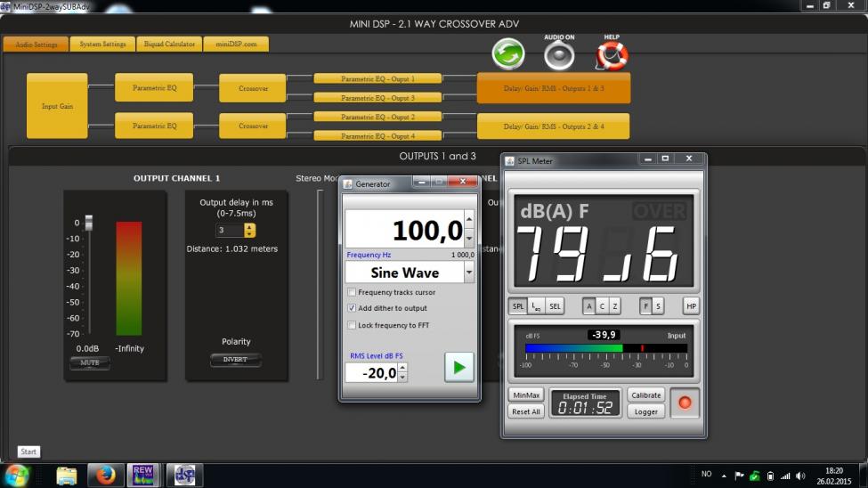This screenshot has height=488, width=868.
Task: Select the Crossover block in the top signal chain
Action: 253,88
